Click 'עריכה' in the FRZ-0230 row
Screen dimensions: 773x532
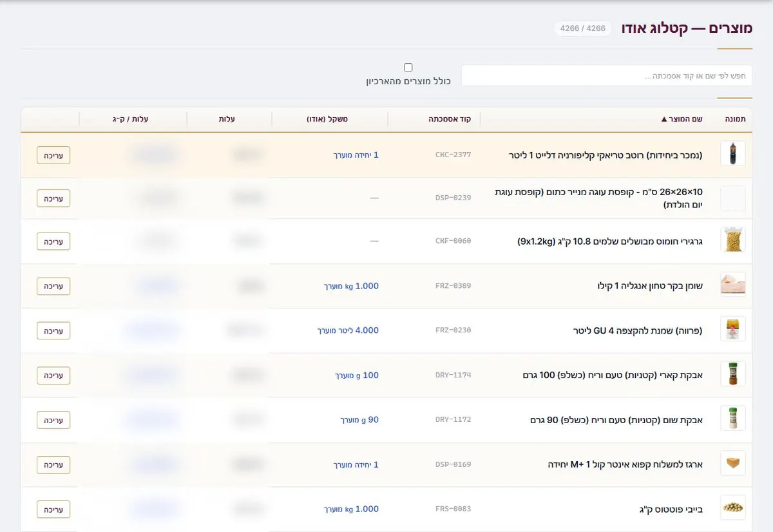click(53, 330)
